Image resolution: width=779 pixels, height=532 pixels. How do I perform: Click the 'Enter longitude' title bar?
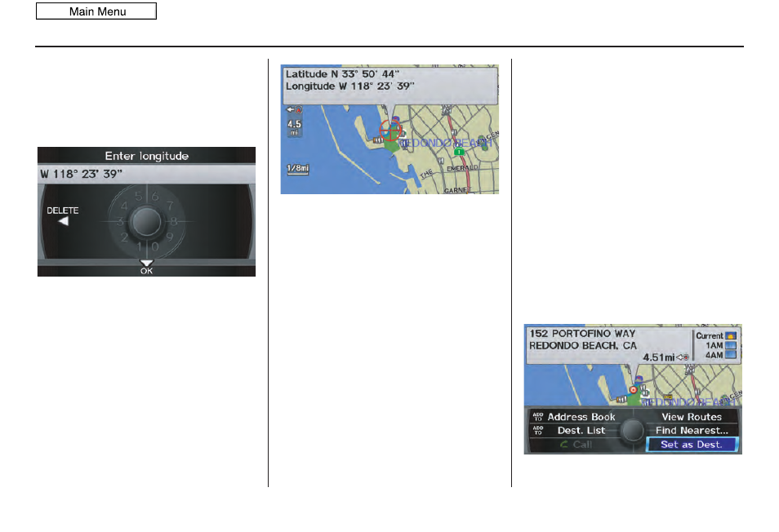tap(146, 156)
